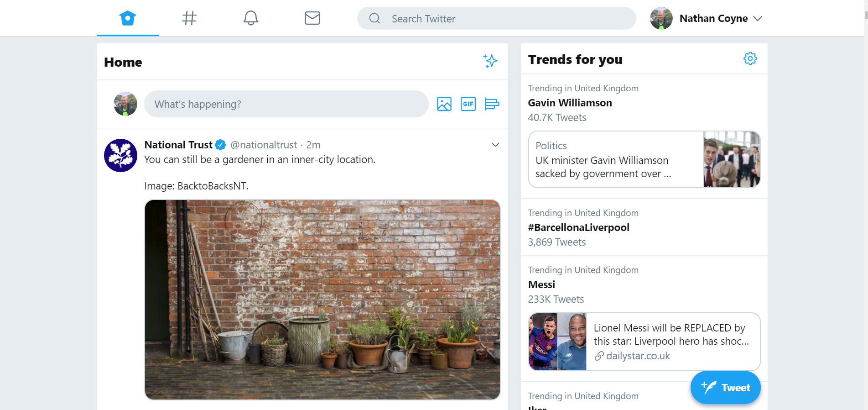
Task: Open the Notifications bell icon
Action: pyautogui.click(x=250, y=18)
